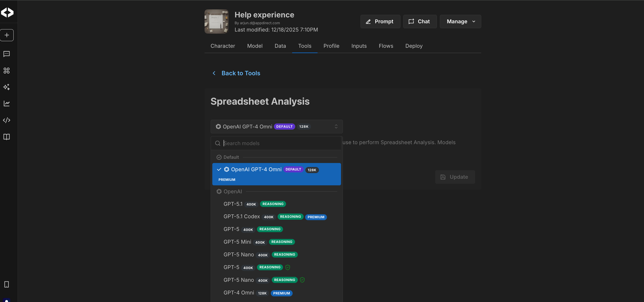Open the code brackets sidebar icon

point(7,120)
